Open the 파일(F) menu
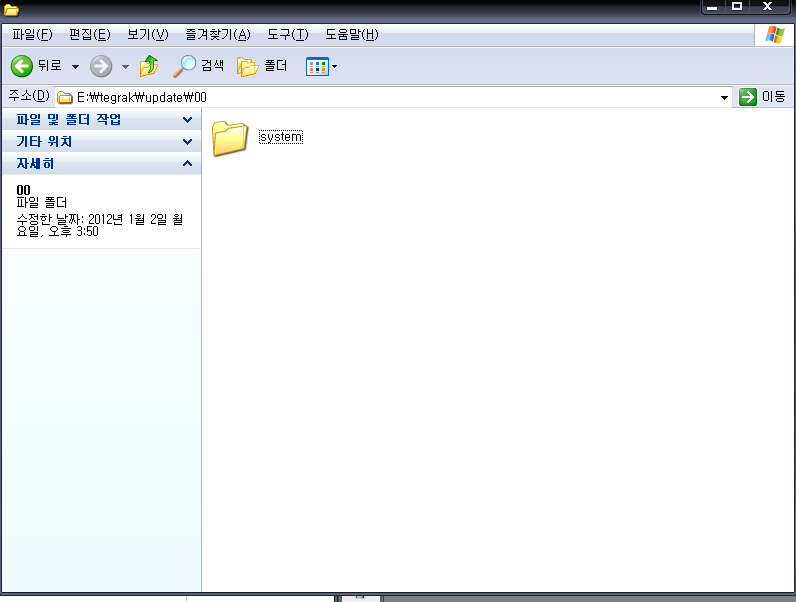 pos(32,35)
